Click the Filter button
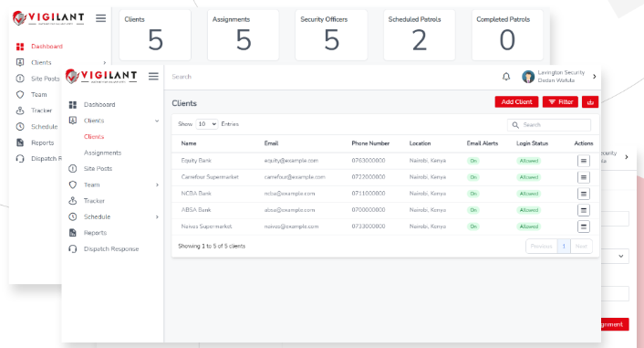This screenshot has width=644, height=348. click(560, 102)
